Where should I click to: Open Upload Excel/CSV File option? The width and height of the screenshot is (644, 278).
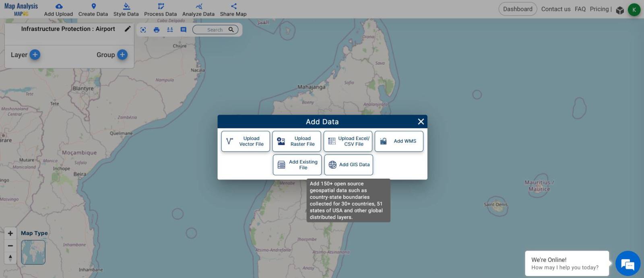click(x=348, y=141)
